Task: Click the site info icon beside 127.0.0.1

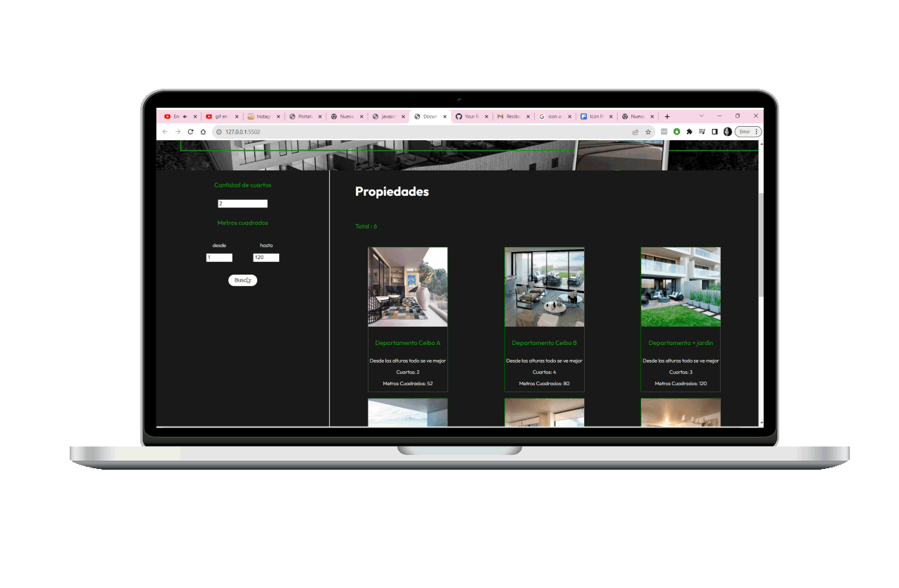Action: pos(219,132)
